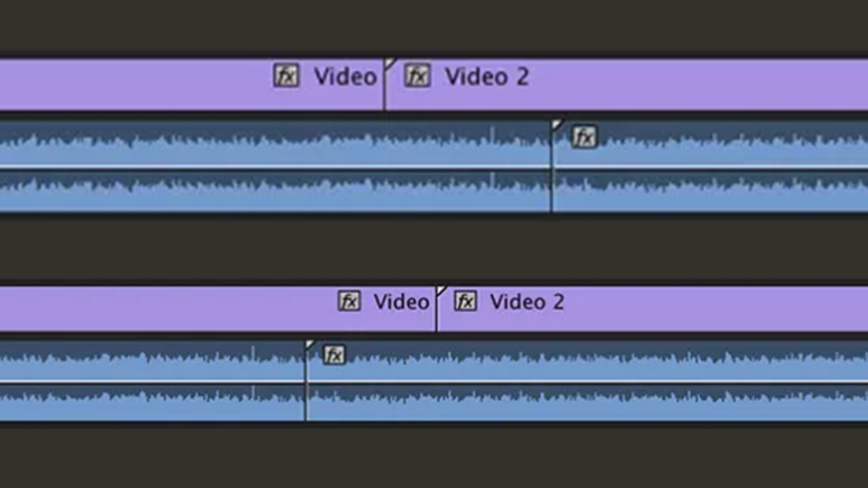Image resolution: width=868 pixels, height=488 pixels.
Task: Select edit point between upper Video and Video 2
Action: tap(385, 84)
